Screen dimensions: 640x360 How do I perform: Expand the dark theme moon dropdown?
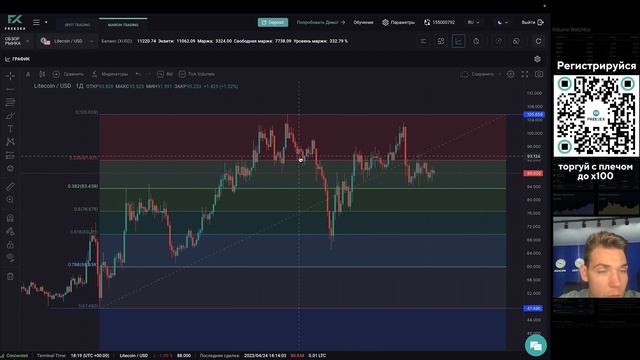(503, 22)
